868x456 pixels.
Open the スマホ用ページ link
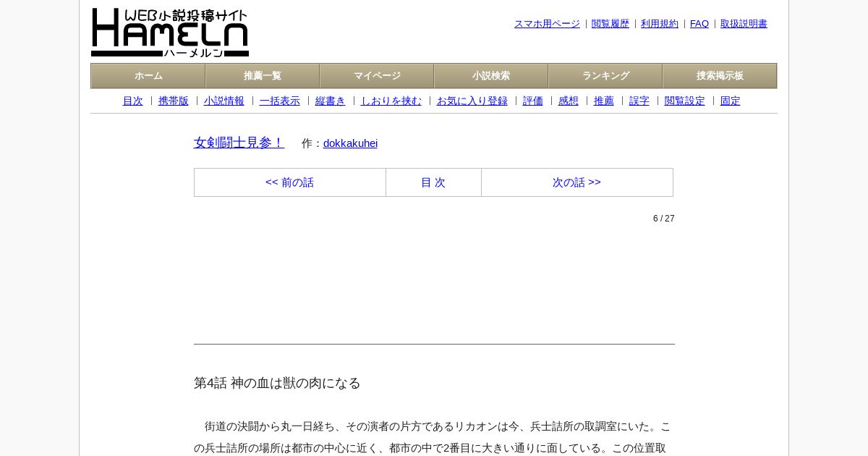pos(547,24)
